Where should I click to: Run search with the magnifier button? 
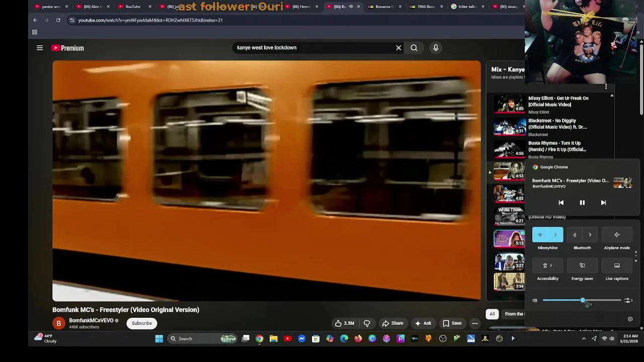tap(414, 48)
